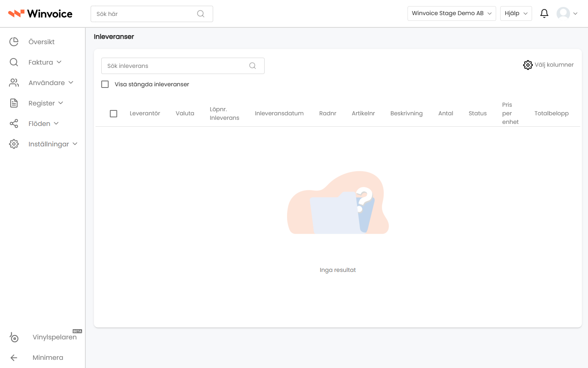Select Inställningar menu label

[x=49, y=144]
